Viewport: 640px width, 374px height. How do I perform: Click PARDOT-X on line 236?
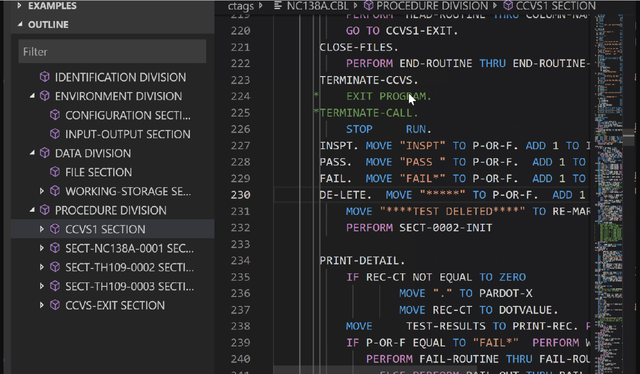click(x=506, y=293)
